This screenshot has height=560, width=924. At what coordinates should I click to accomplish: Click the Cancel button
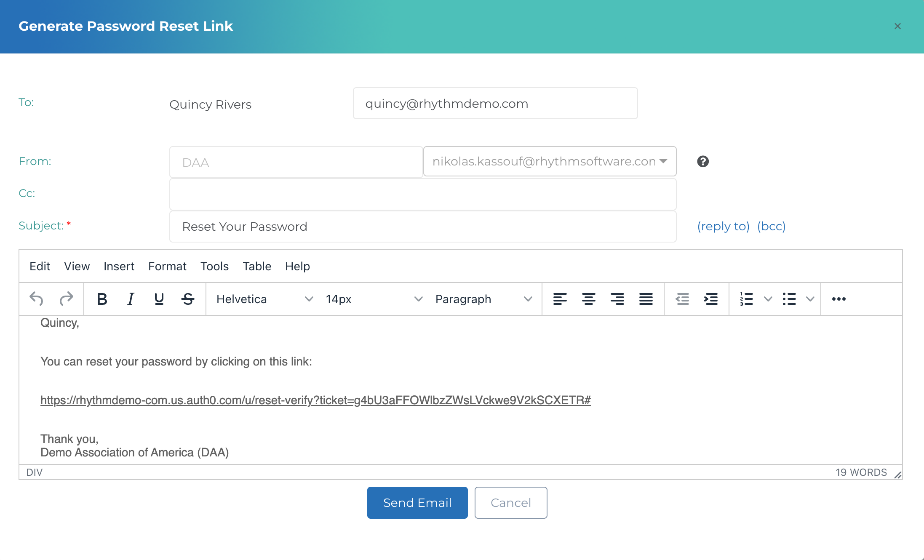pos(511,503)
